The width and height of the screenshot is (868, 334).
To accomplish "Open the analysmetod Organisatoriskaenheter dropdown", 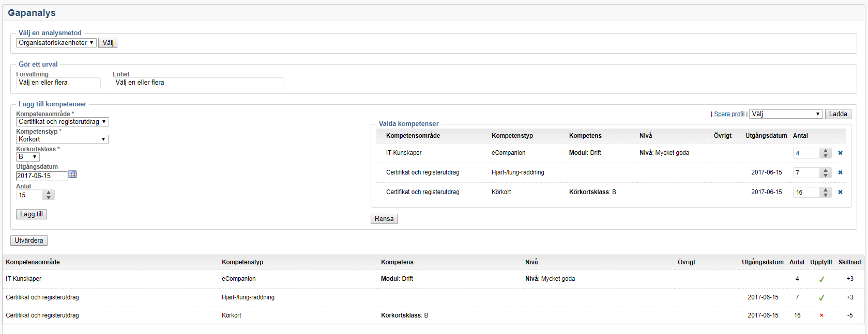I will (x=56, y=43).
